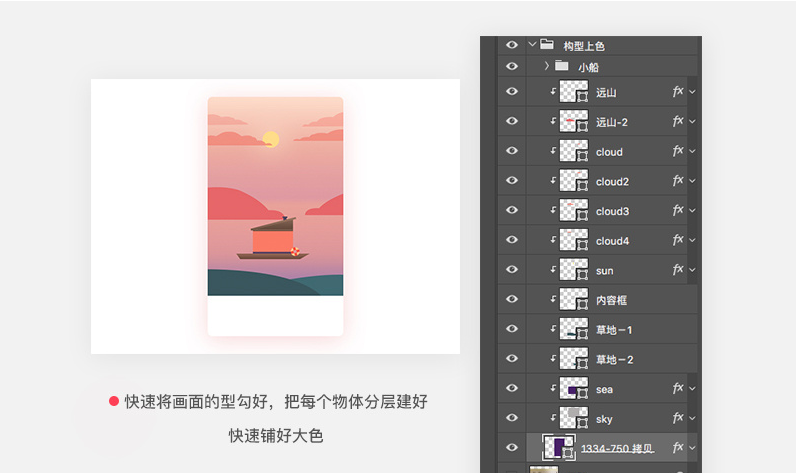798x473 pixels.
Task: Select the cloud2 layer thumbnail
Action: coord(574,181)
